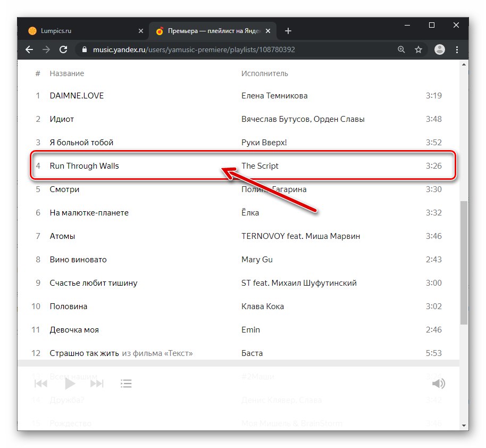The image size is (486, 448).
Task: Click the page vertical scrollbar thumb
Action: coord(464,263)
